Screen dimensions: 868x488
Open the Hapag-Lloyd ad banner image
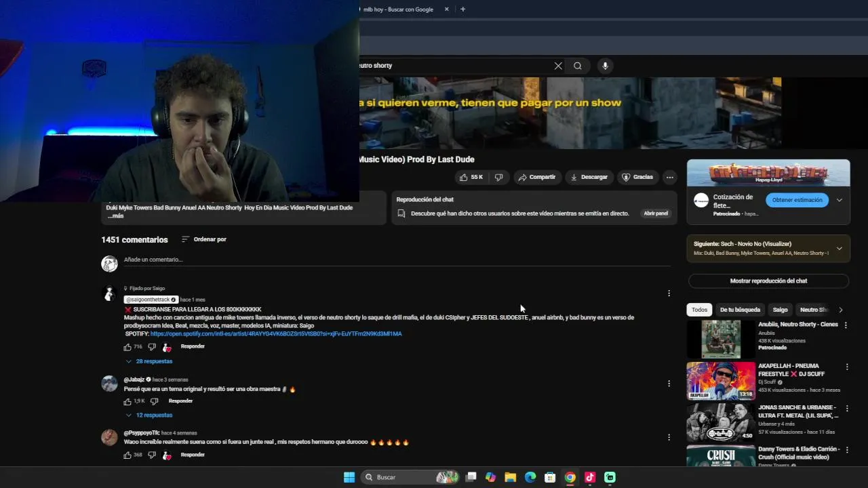[768, 173]
